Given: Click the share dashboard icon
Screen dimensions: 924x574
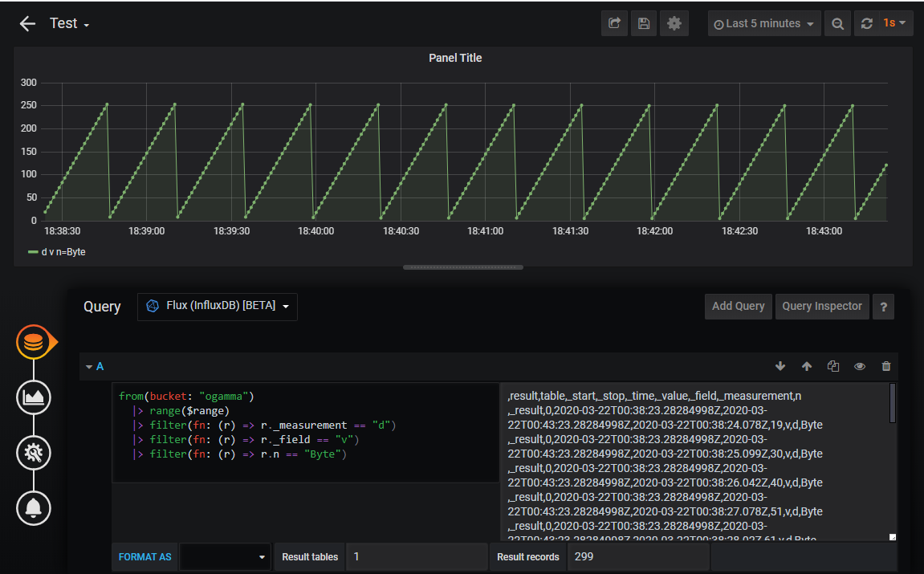Looking at the screenshot, I should click(614, 23).
